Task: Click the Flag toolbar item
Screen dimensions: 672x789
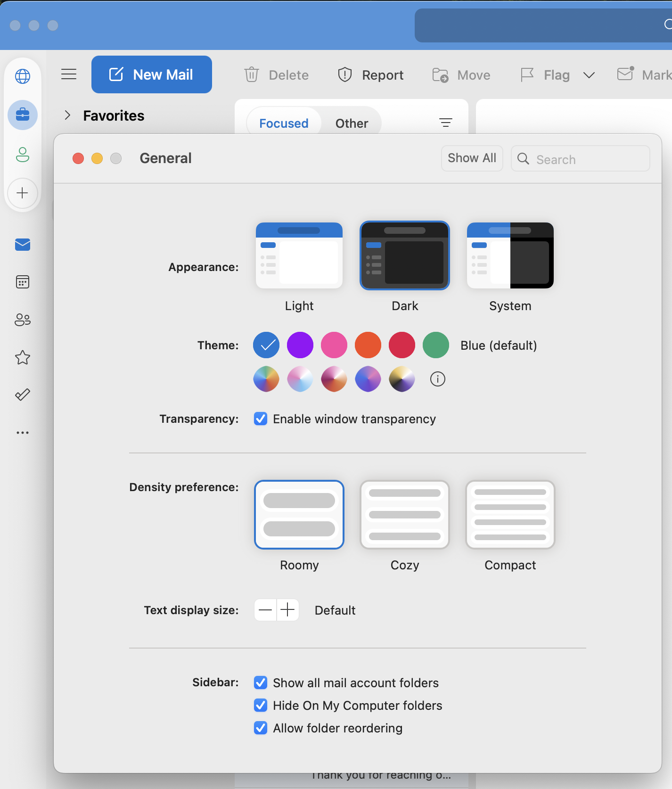Action: click(545, 75)
